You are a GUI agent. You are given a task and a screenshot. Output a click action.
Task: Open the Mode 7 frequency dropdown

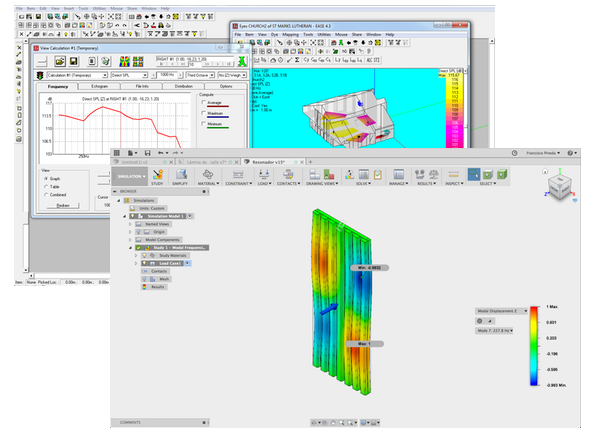(494, 331)
